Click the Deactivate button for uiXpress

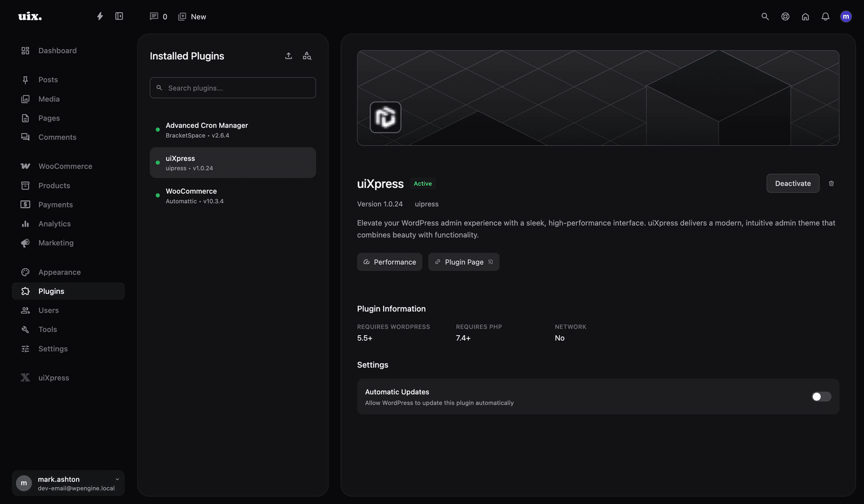(793, 183)
